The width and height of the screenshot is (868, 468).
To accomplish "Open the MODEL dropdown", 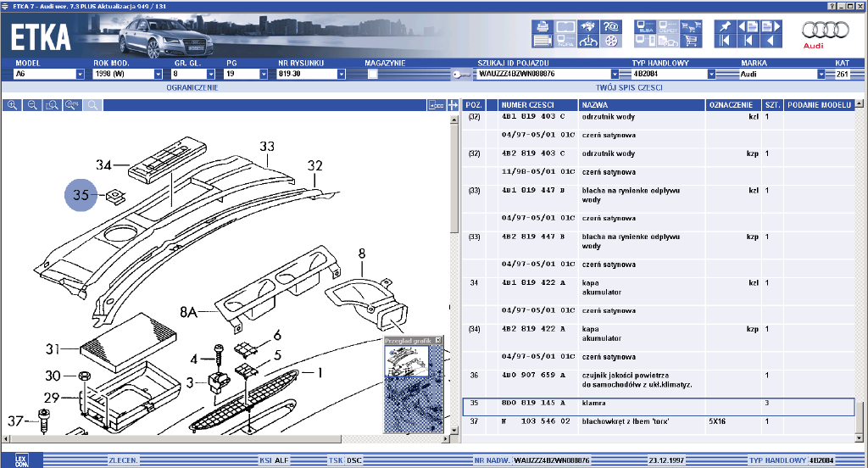I will [80, 75].
